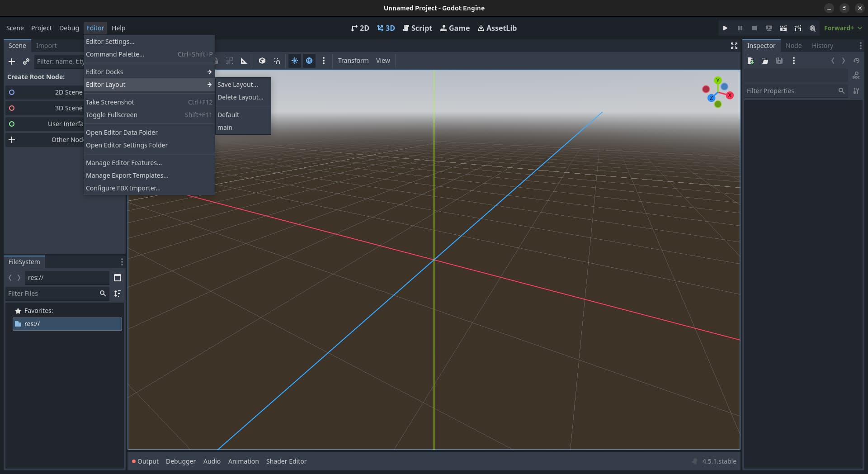Switch to the Node tab
868x474 pixels.
793,46
